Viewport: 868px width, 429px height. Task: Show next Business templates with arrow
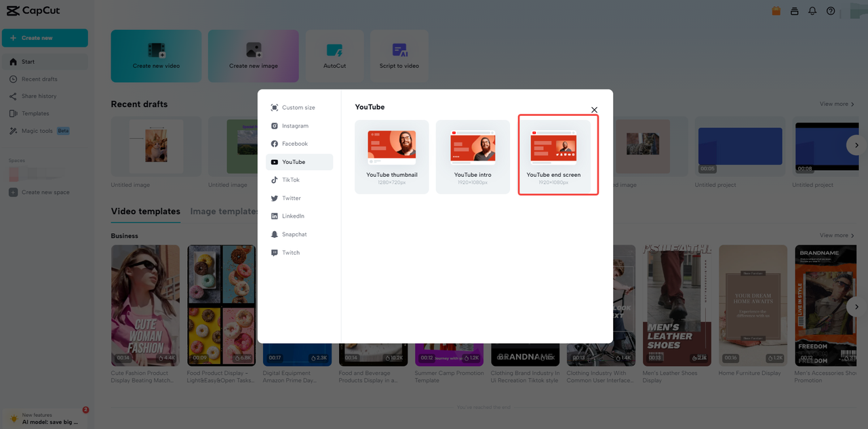coord(856,306)
